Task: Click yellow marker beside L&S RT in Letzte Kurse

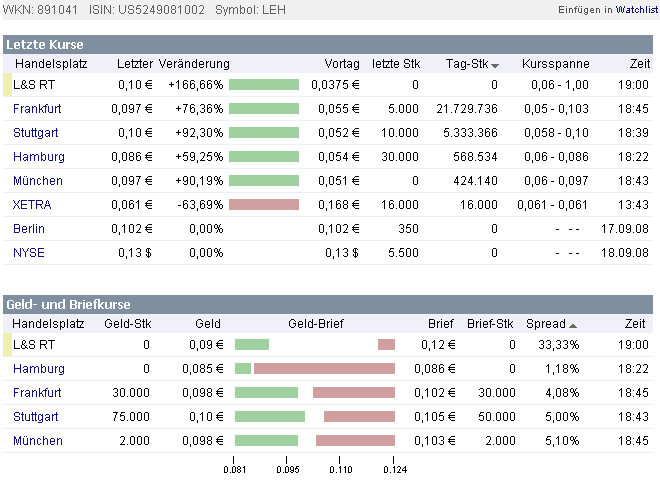Action: click(x=7, y=84)
